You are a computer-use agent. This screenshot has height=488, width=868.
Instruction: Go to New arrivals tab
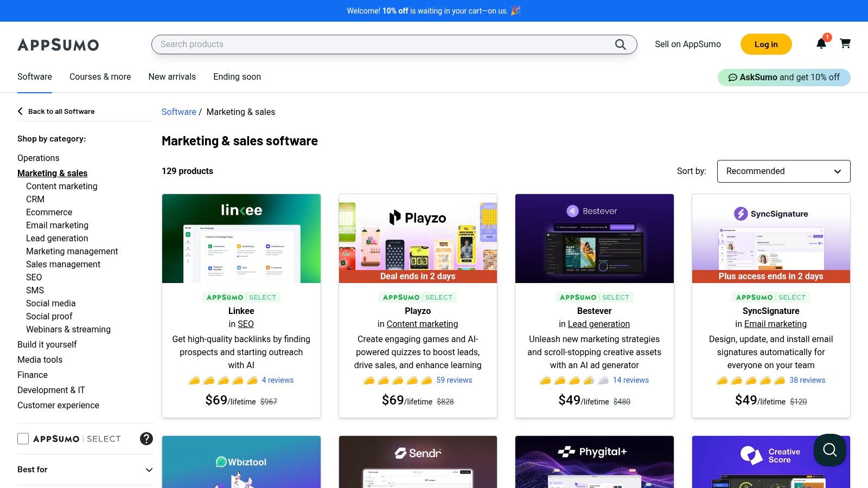point(172,77)
